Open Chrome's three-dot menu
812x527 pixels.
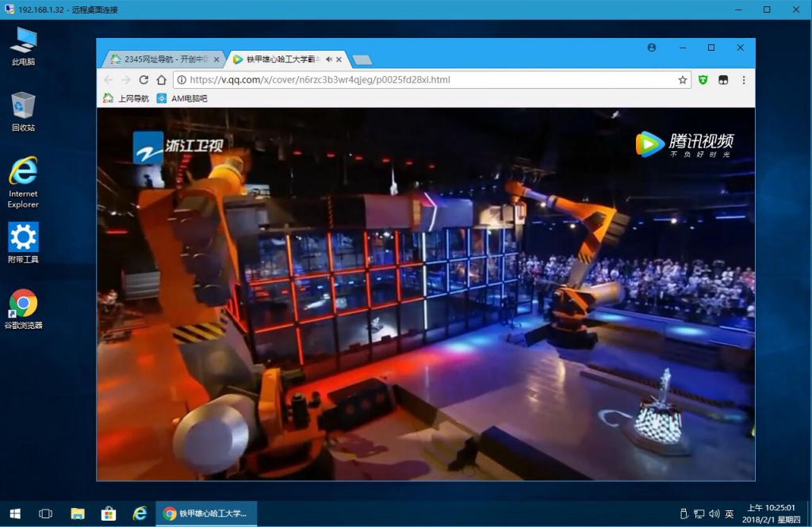pos(744,80)
